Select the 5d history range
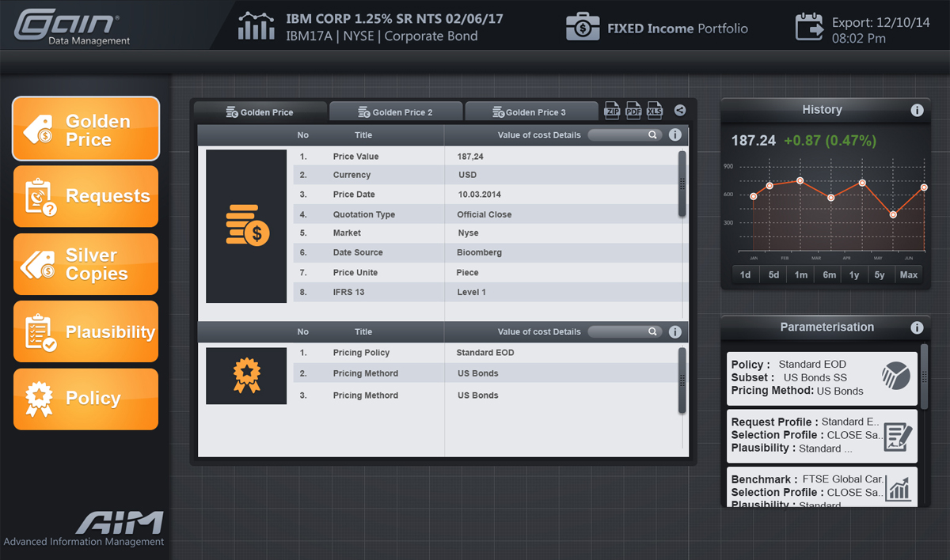This screenshot has width=950, height=560. click(x=773, y=274)
